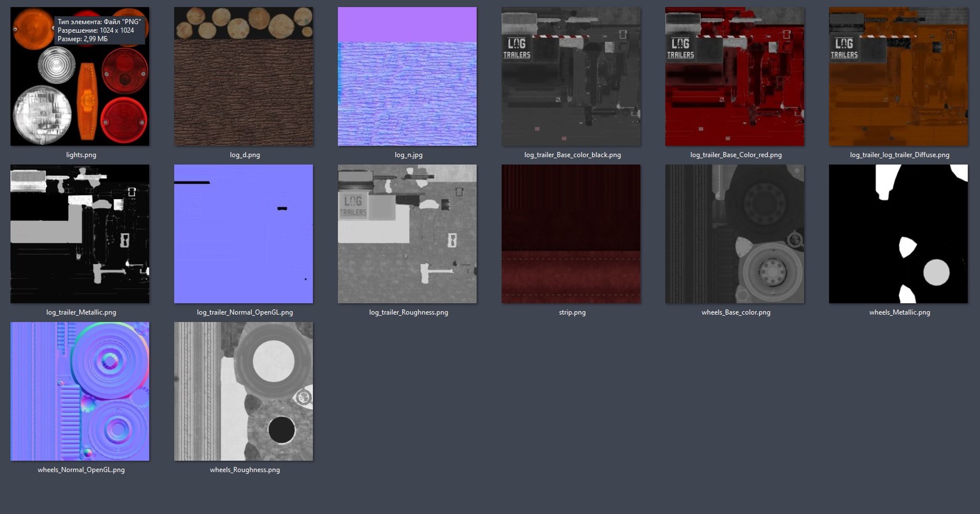The image size is (980, 514).
Task: Choose the wheels_Roughness.png thumbnail
Action: tap(243, 391)
